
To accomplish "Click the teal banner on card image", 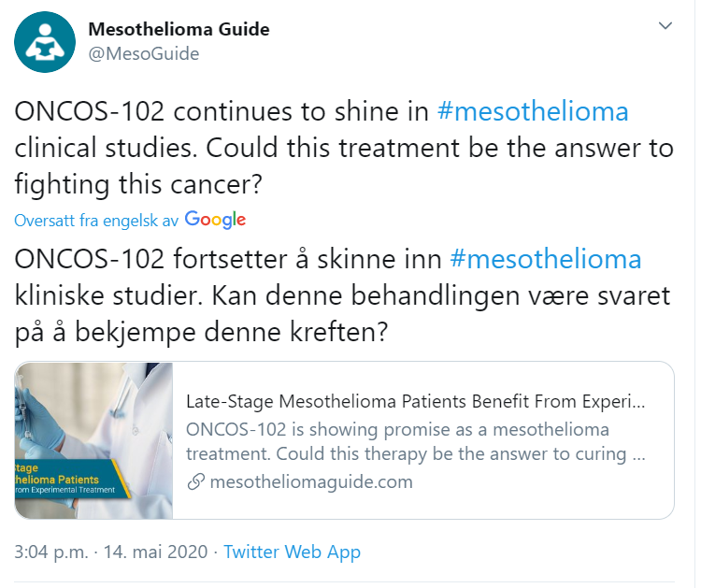I will [73, 480].
